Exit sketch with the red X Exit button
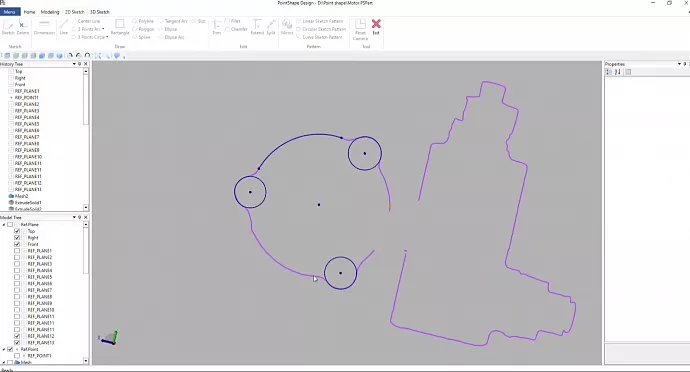Viewport: 690px width, 372px height. pos(376,27)
